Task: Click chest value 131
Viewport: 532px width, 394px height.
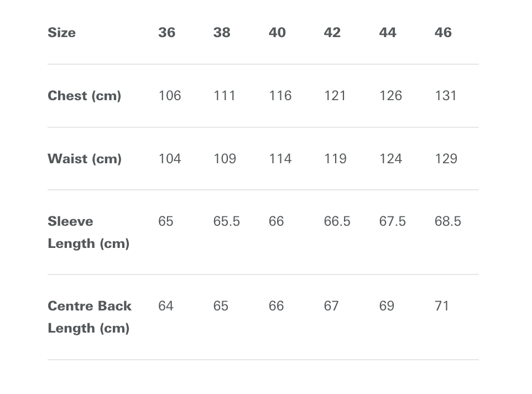Action: [x=446, y=96]
